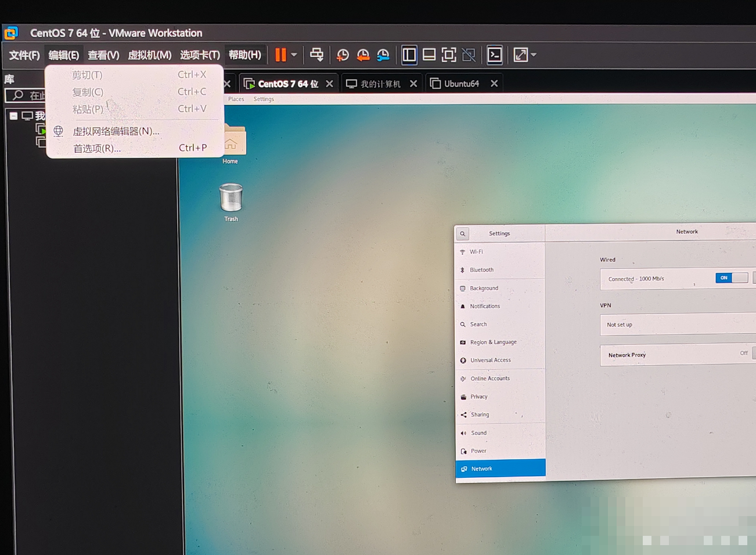The height and width of the screenshot is (555, 756).
Task: Open Privacy in the Settings sidebar
Action: [501, 397]
